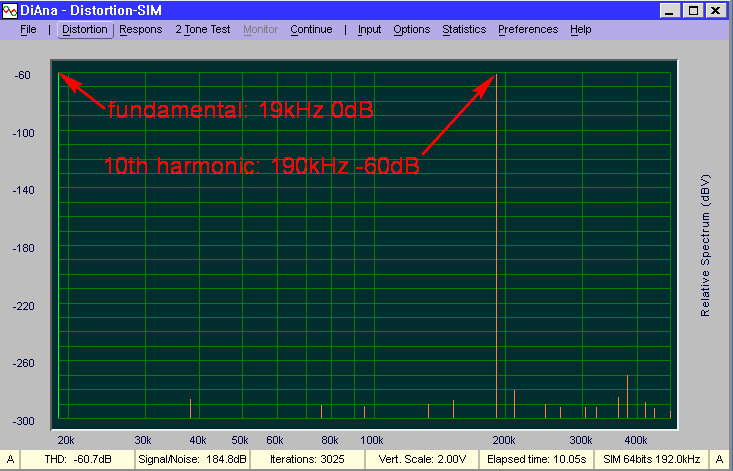This screenshot has height=471, width=733.
Task: Click the -60 vertical axis label
Action: tap(22, 75)
